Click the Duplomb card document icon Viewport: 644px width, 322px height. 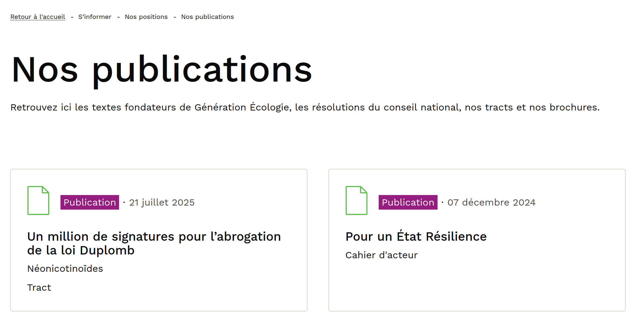[x=38, y=200]
